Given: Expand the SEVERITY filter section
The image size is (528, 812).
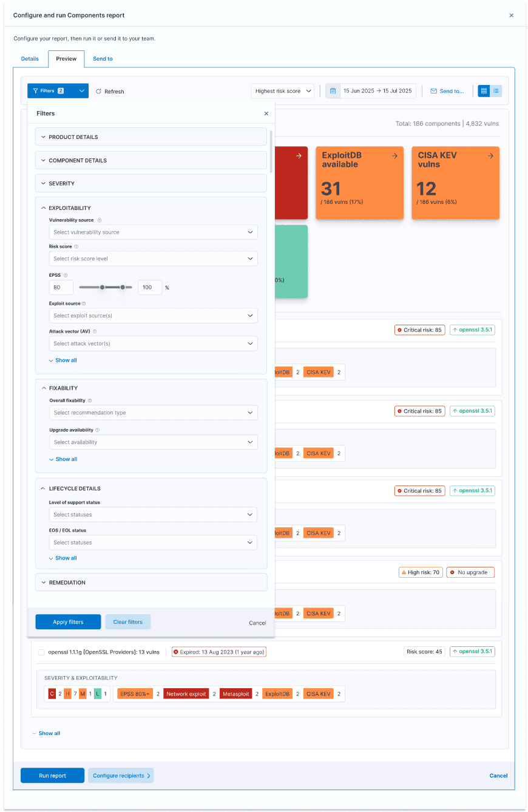Looking at the screenshot, I should tap(151, 183).
